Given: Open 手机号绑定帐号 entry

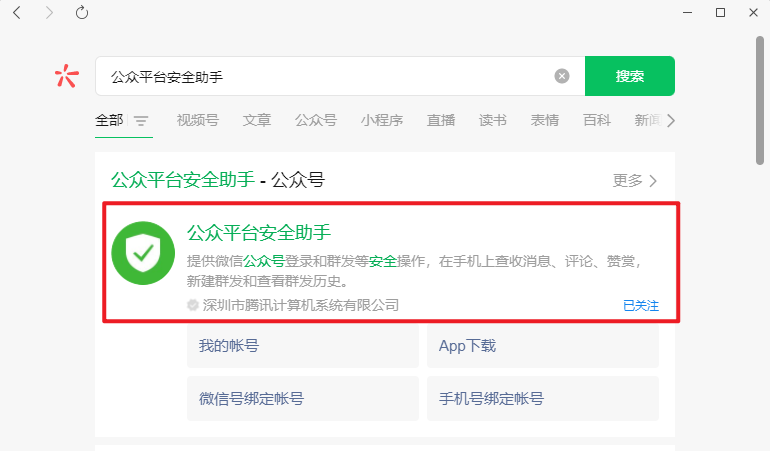Looking at the screenshot, I should [x=543, y=398].
